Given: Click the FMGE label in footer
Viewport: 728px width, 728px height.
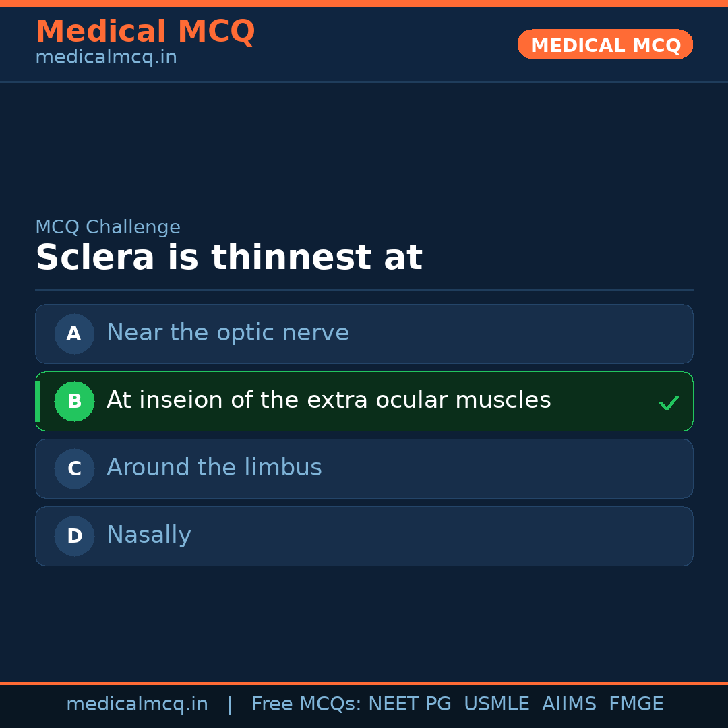Looking at the screenshot, I should (x=636, y=704).
